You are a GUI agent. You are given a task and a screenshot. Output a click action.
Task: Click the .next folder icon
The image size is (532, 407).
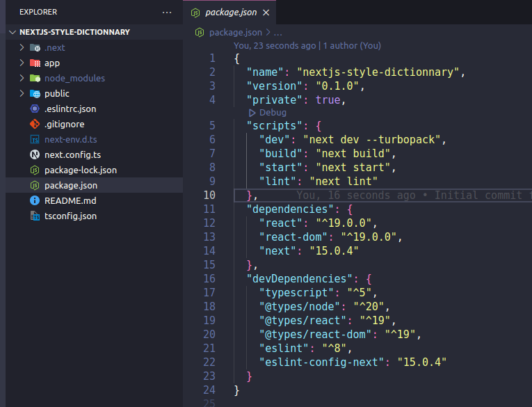(x=35, y=48)
